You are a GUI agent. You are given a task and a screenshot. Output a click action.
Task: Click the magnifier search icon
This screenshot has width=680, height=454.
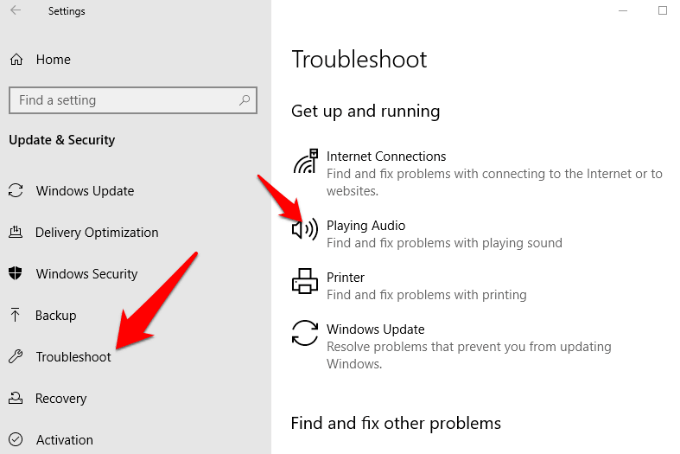tap(245, 100)
